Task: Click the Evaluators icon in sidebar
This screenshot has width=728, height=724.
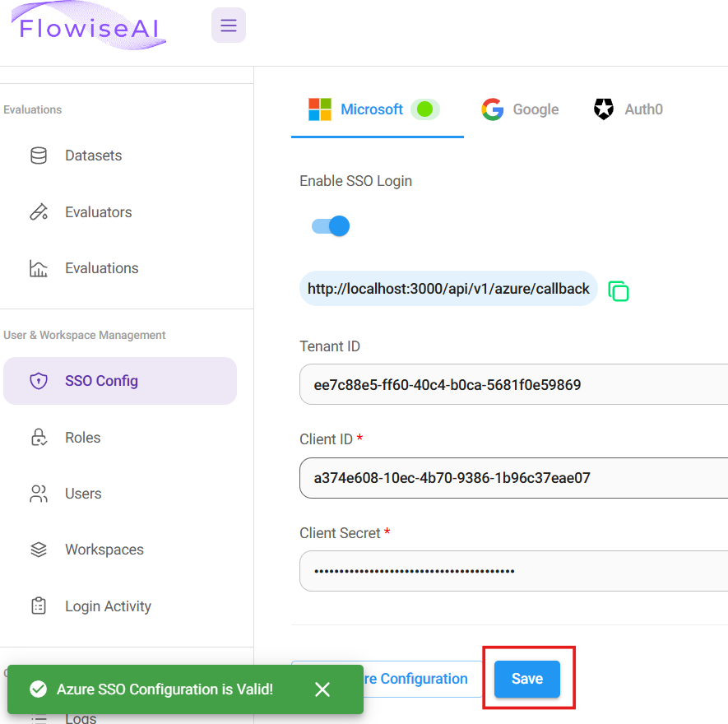Action: click(39, 212)
